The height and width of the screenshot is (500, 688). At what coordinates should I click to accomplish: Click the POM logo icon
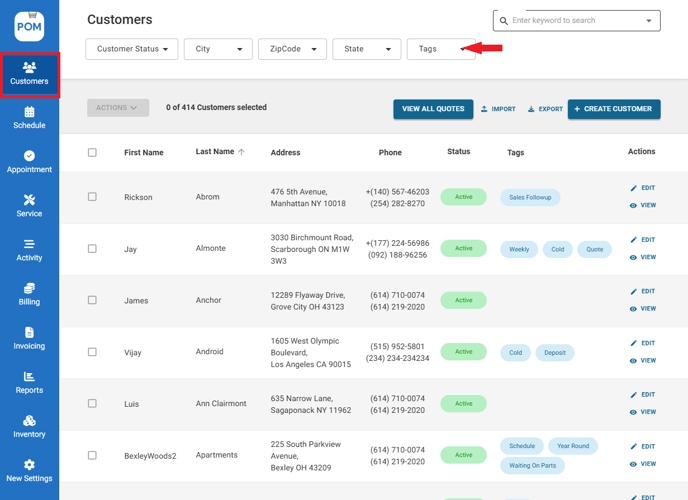pos(29,26)
